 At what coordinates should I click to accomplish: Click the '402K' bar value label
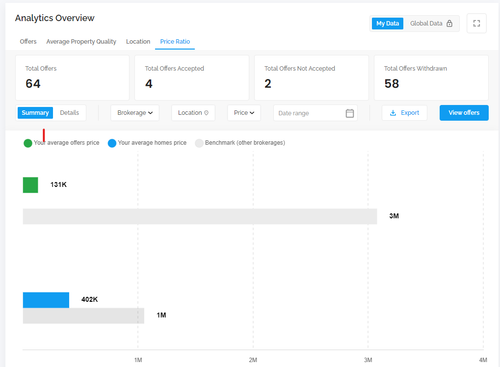click(90, 299)
